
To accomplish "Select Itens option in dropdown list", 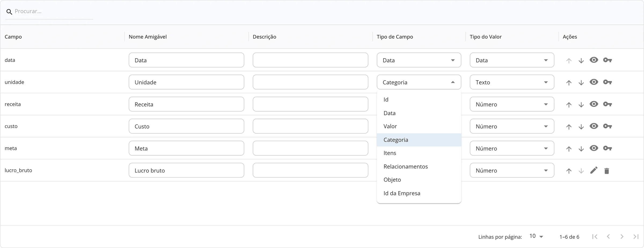I will 419,153.
